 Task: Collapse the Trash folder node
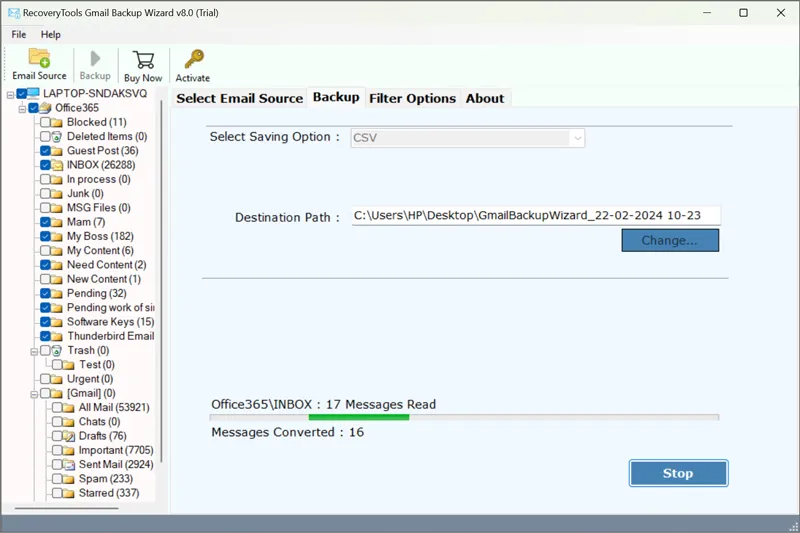click(x=33, y=351)
